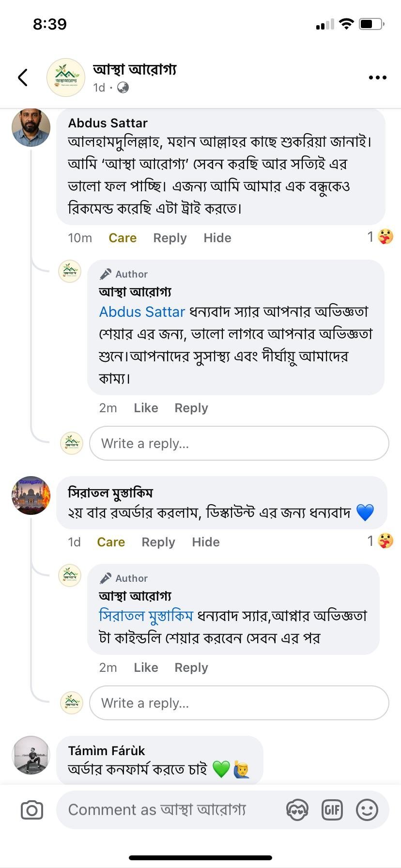Open the blue Abdus Sattar mention link
Image resolution: width=401 pixels, height=868 pixels.
[142, 312]
